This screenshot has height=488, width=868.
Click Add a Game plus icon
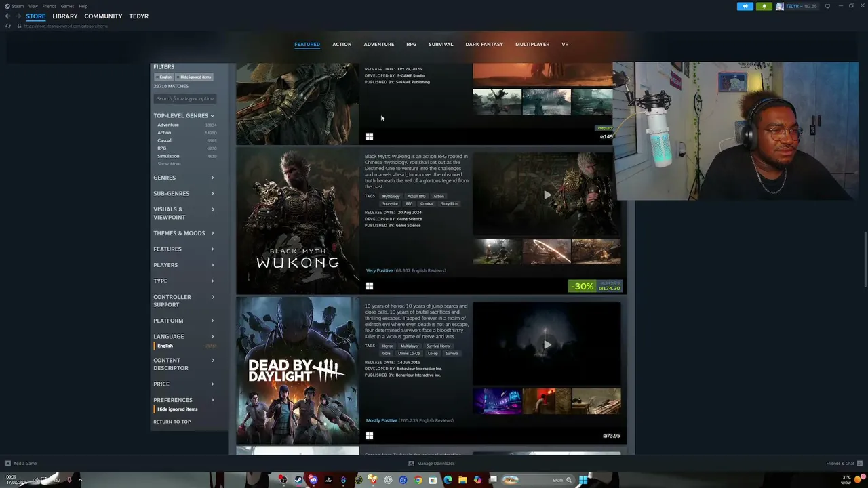pos(8,464)
